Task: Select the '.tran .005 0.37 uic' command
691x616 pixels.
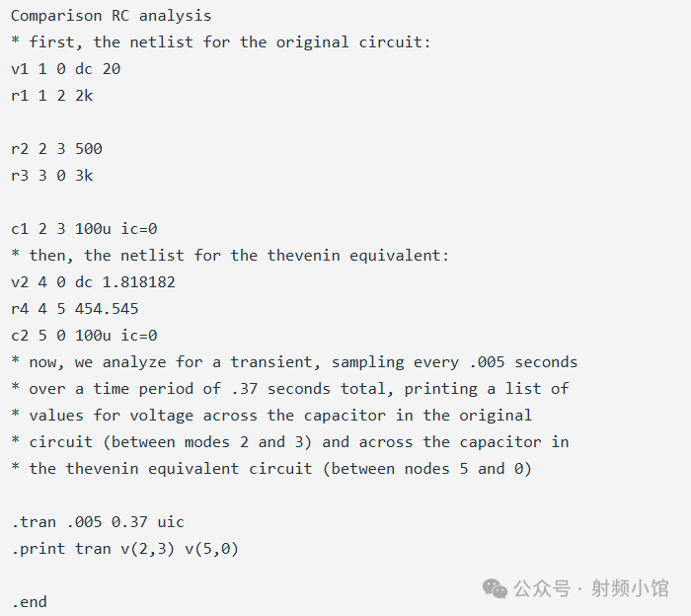Action: tap(98, 522)
